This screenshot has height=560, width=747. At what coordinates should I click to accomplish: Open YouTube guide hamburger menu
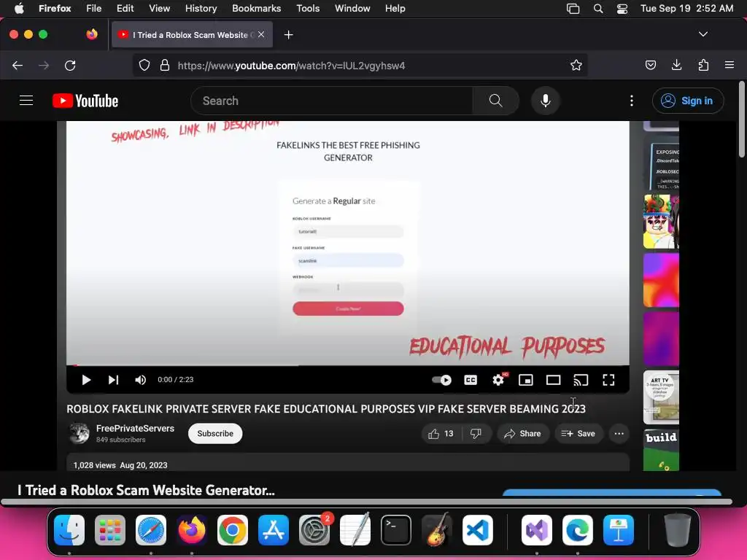26,101
